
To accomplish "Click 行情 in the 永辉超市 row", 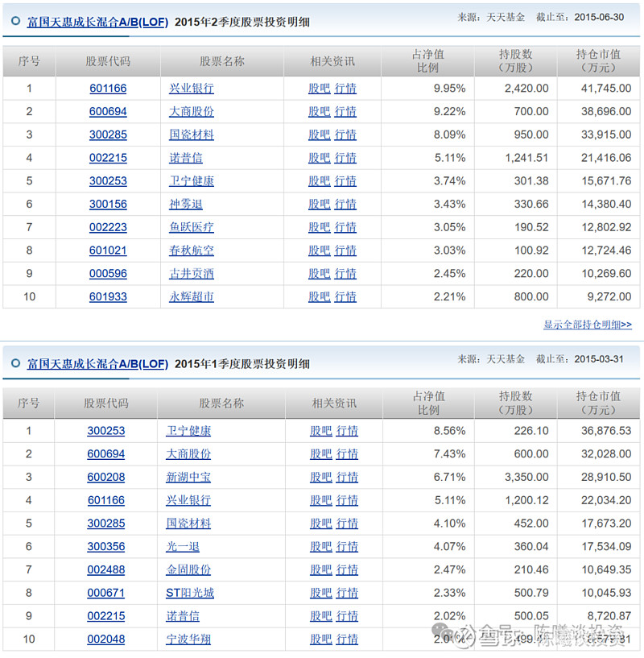I will click(345, 296).
